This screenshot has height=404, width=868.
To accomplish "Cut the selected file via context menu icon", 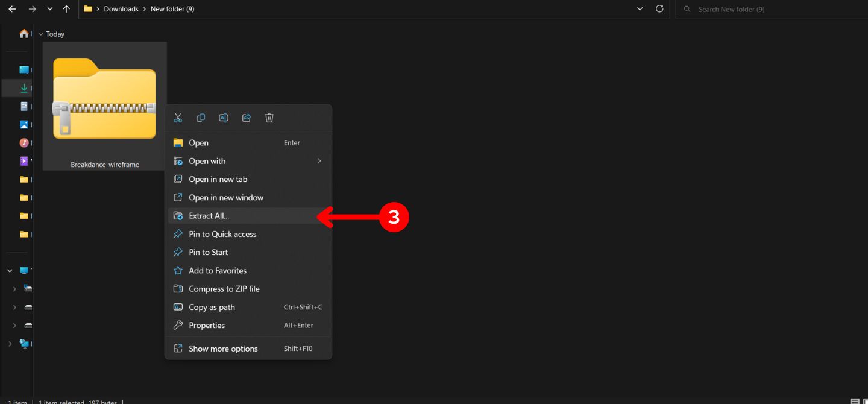I will 178,117.
